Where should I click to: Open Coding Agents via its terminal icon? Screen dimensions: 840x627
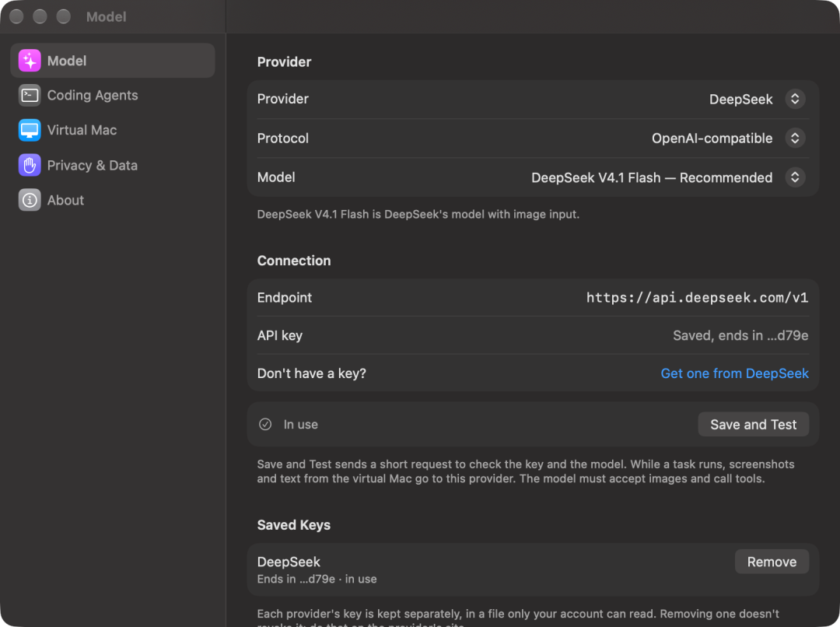[x=30, y=96]
